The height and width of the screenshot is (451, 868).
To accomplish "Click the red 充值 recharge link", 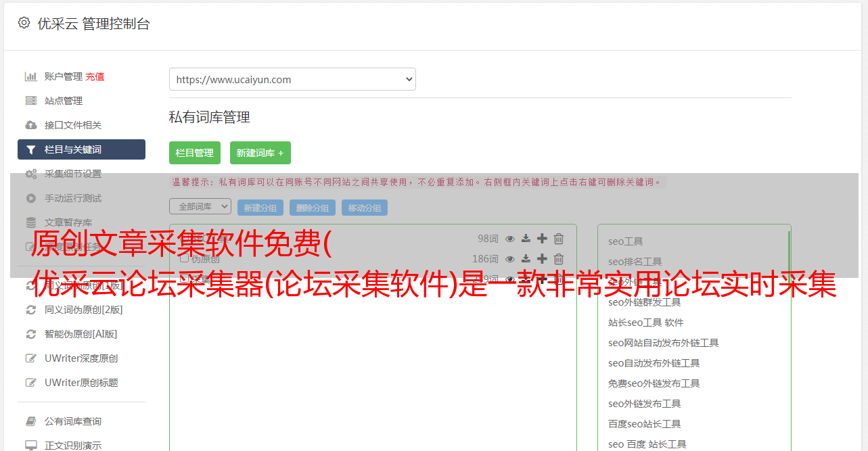I will 95,76.
